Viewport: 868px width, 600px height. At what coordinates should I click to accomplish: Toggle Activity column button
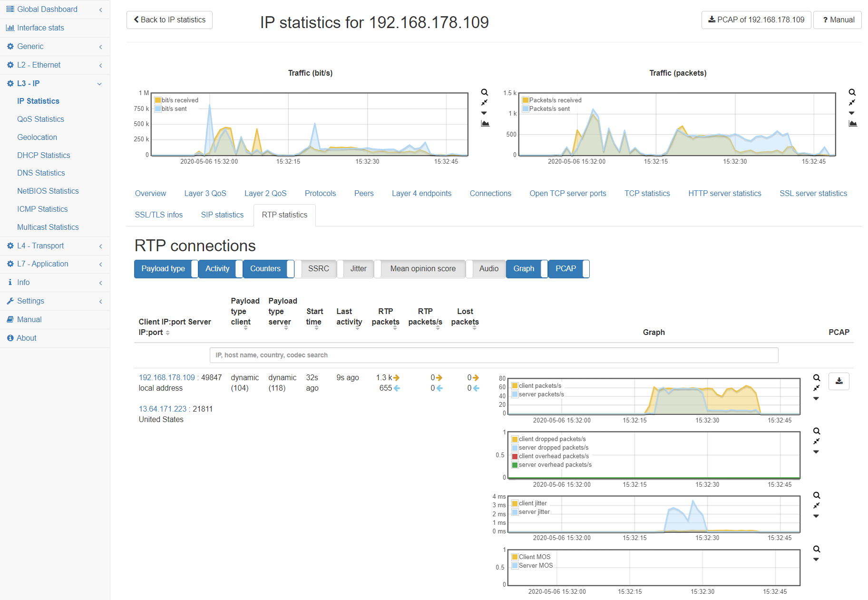[x=220, y=269]
